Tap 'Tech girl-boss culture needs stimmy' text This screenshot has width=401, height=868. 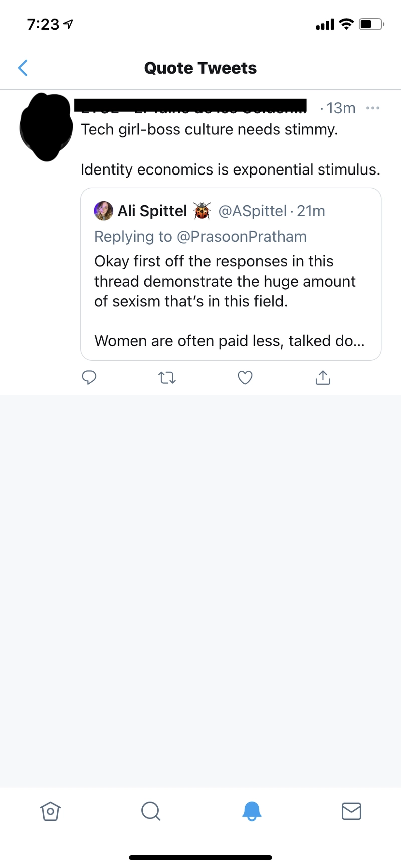point(210,129)
